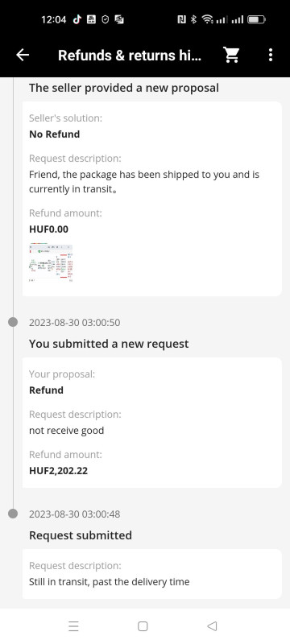Tap the Bluetooth status icon
This screenshot has height=644, width=290.
[x=194, y=19]
